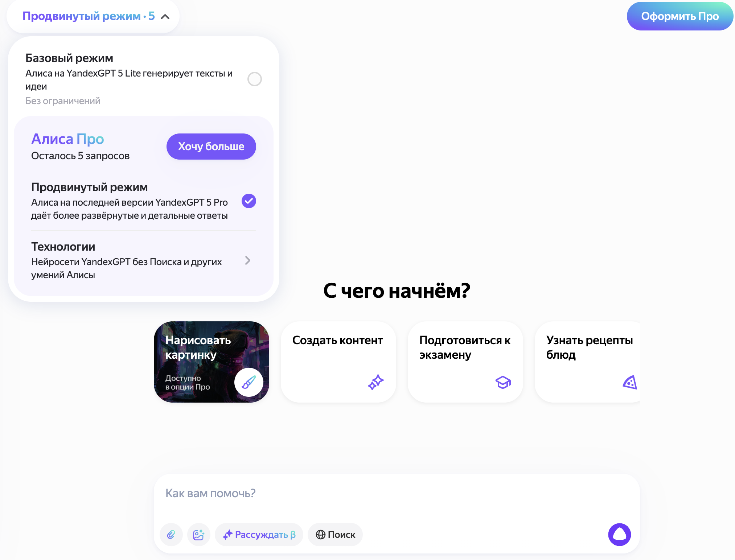The image size is (735, 560).
Task: Click the sparkle stars icon on Создать контент
Action: pos(376,382)
